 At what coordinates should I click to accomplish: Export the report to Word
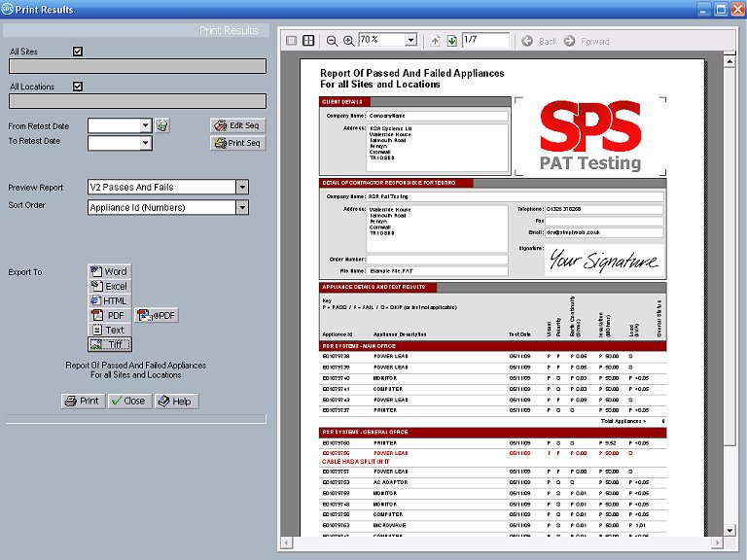pos(110,271)
